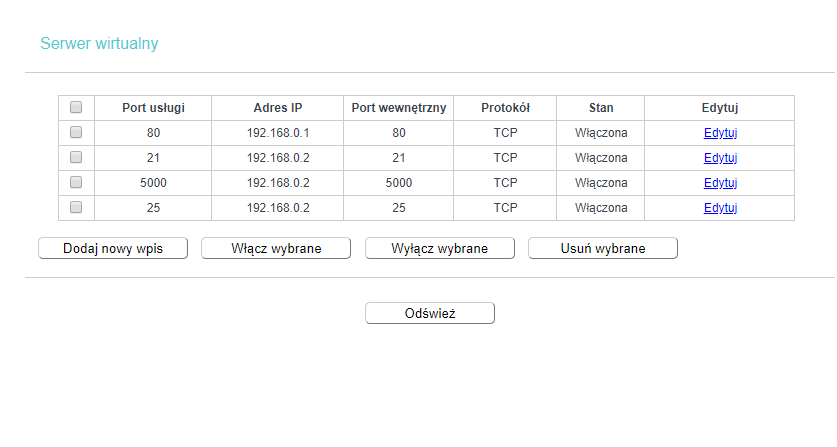This screenshot has height=447, width=837.
Task: Check the box for port 80 entry
Action: [76, 132]
